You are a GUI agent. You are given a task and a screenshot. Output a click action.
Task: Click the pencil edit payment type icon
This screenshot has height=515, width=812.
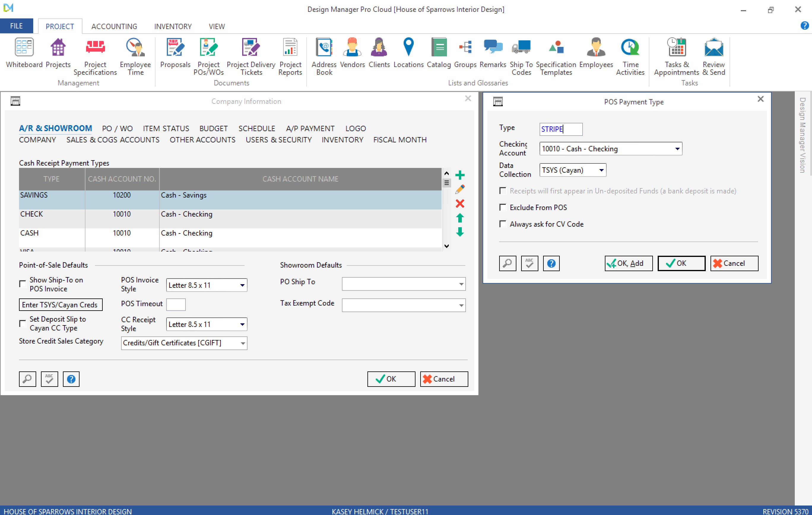[x=460, y=189]
